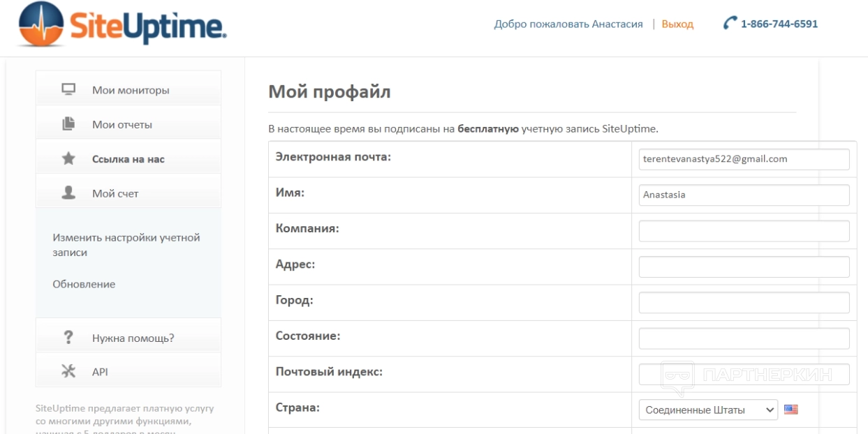The width and height of the screenshot is (868, 434).
Task: Select Нужна помощь? in the sidebar
Action: [x=133, y=338]
